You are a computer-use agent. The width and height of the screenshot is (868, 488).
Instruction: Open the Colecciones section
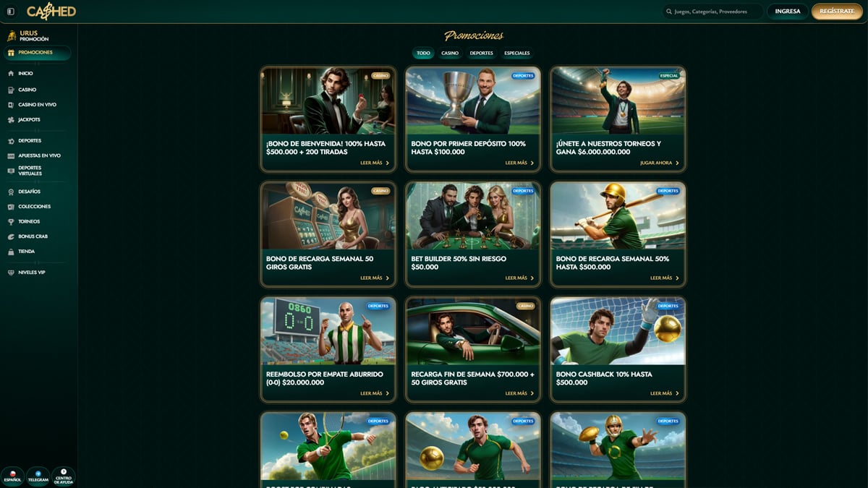pyautogui.click(x=34, y=207)
